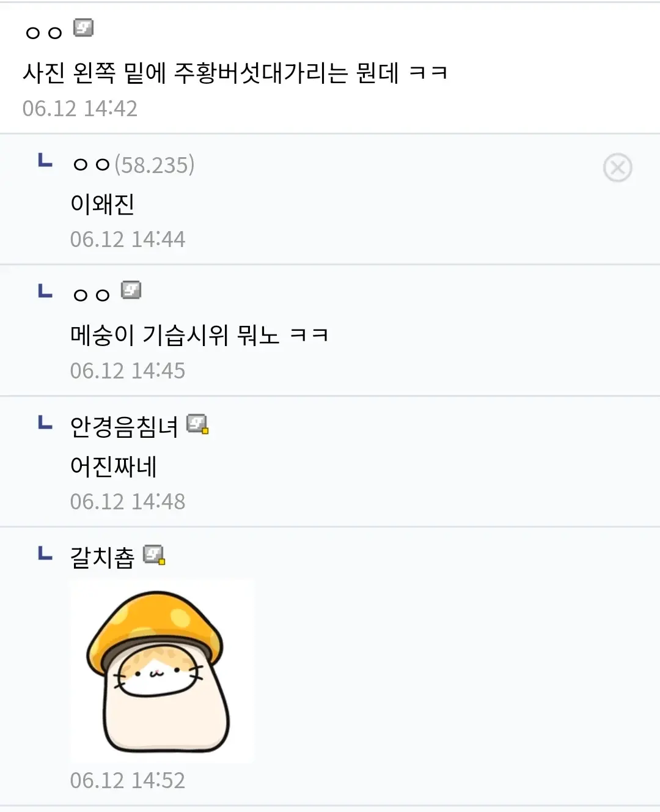The width and height of the screenshot is (660, 812).
Task: Open profile of ㅇㅇ(58.235)
Action: (133, 164)
